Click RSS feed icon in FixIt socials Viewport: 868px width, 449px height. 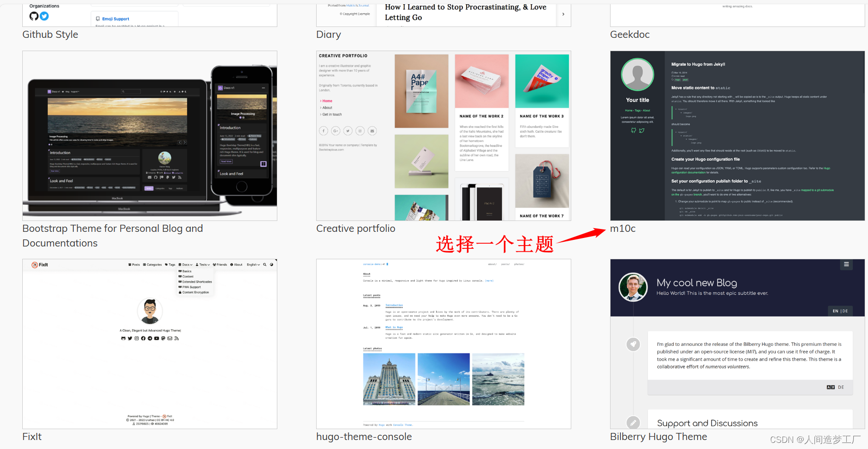coord(177,338)
